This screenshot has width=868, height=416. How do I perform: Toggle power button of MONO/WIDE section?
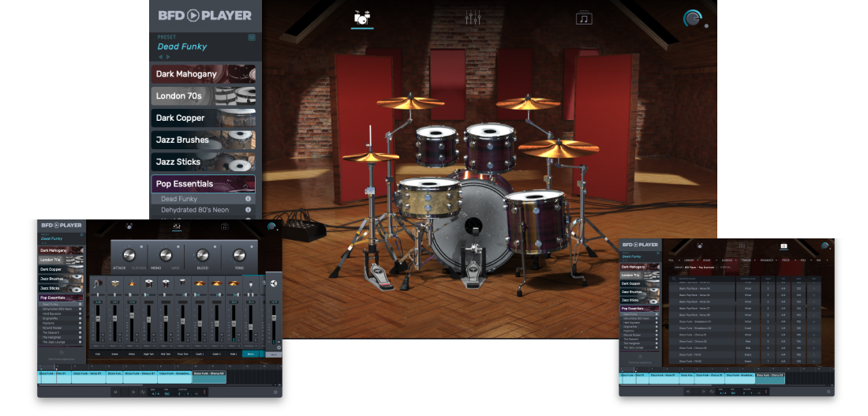[178, 247]
